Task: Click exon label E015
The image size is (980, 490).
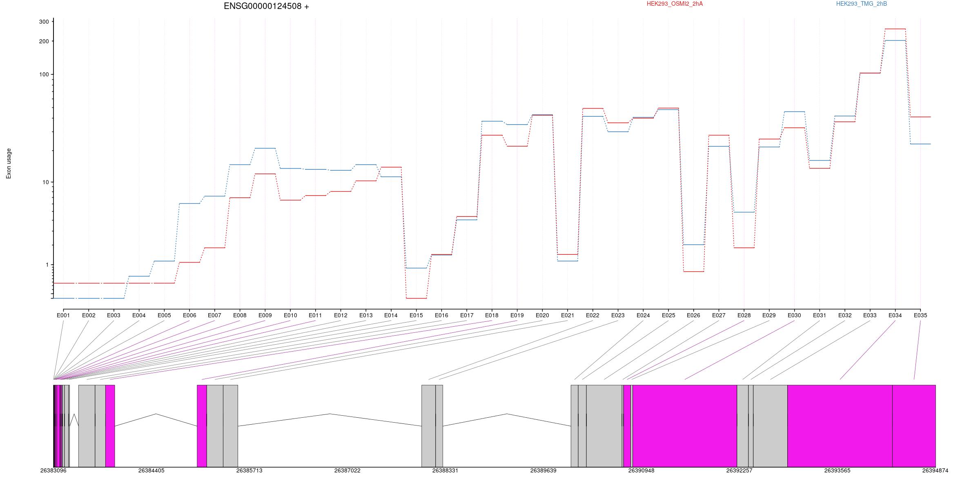Action: 416,315
